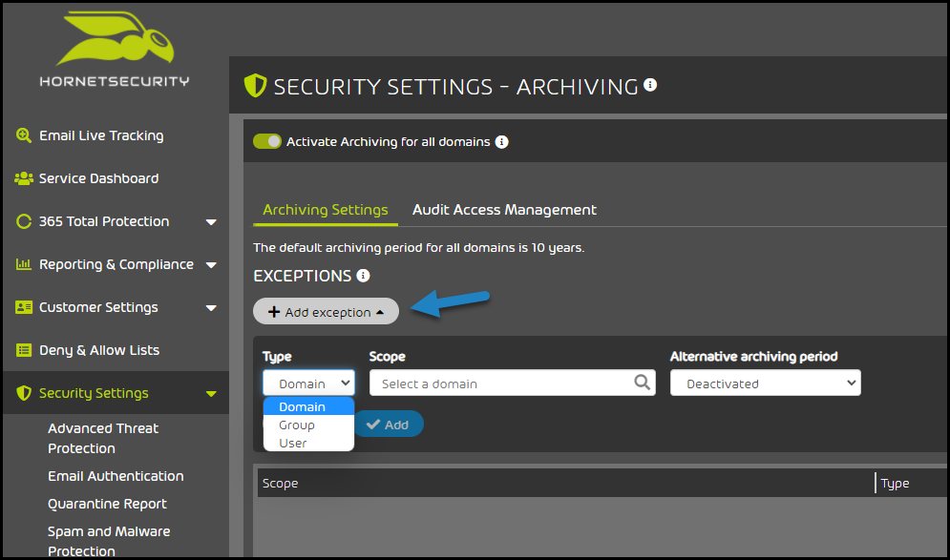This screenshot has height=560, width=950.
Task: Open the Archiving Settings tab
Action: [x=326, y=210]
